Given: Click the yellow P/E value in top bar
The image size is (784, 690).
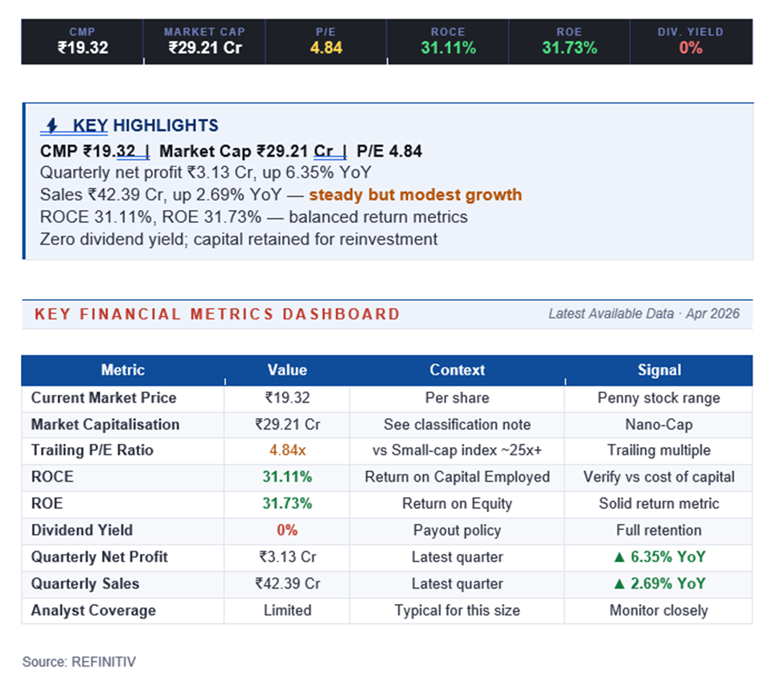Looking at the screenshot, I should coord(326,48).
